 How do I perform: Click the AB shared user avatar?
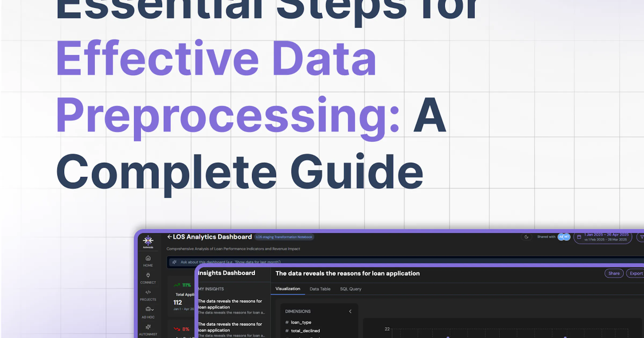coord(561,237)
